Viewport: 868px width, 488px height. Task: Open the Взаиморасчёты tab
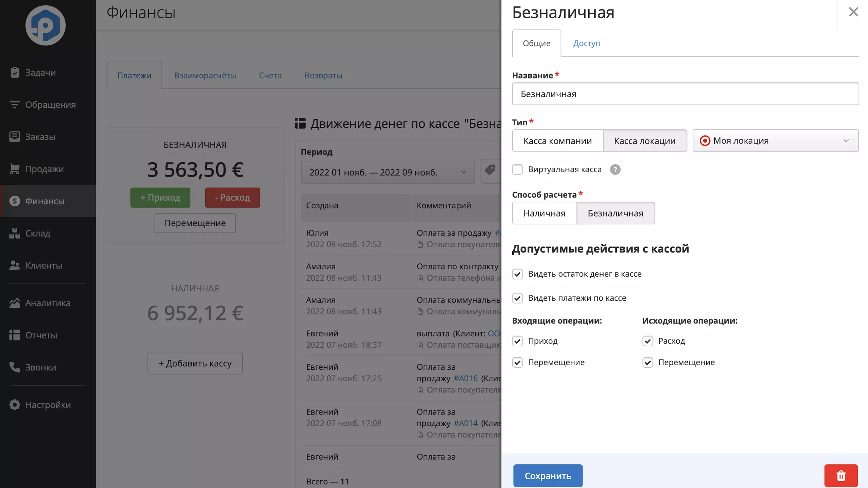click(205, 75)
